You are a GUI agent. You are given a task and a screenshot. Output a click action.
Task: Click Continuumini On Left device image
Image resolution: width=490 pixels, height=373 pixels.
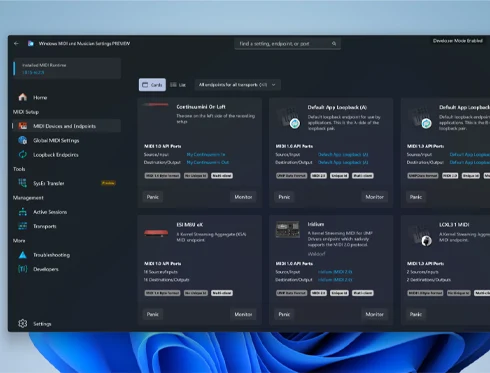[x=156, y=105]
